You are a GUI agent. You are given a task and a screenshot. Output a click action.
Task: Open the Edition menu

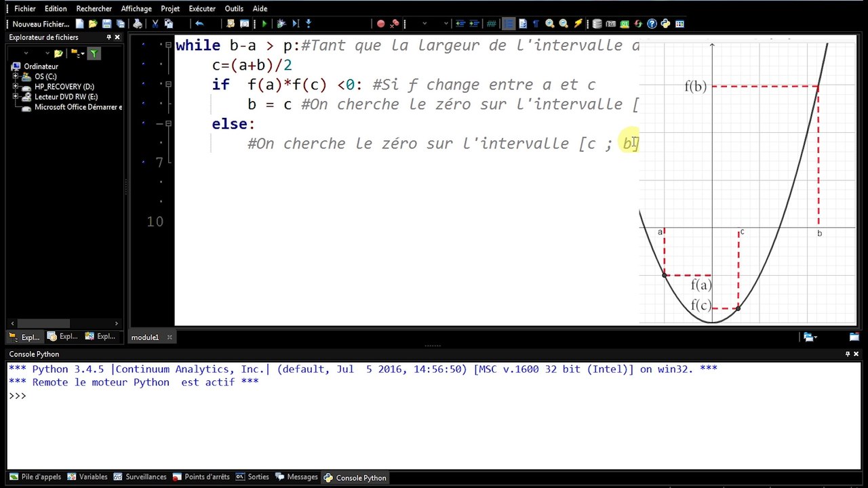56,9
